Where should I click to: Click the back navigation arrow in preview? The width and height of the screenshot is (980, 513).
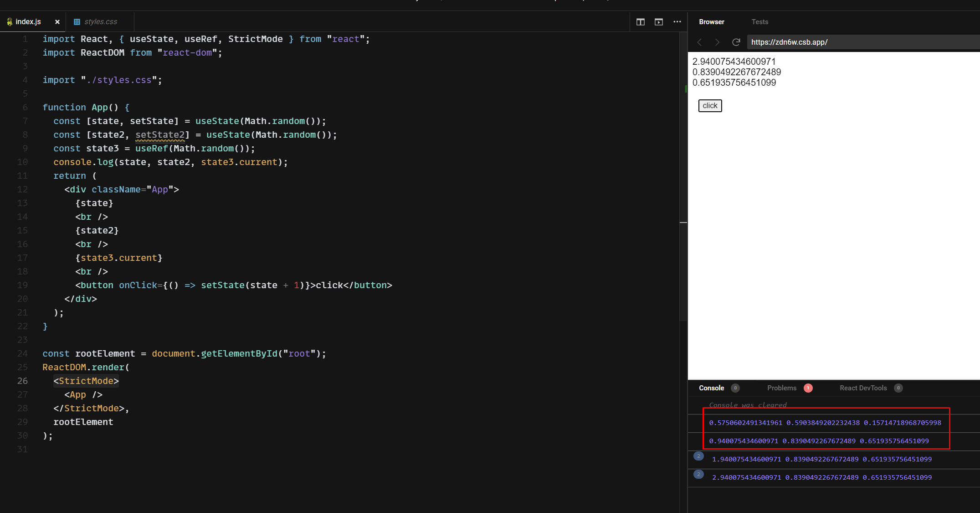[x=699, y=42]
